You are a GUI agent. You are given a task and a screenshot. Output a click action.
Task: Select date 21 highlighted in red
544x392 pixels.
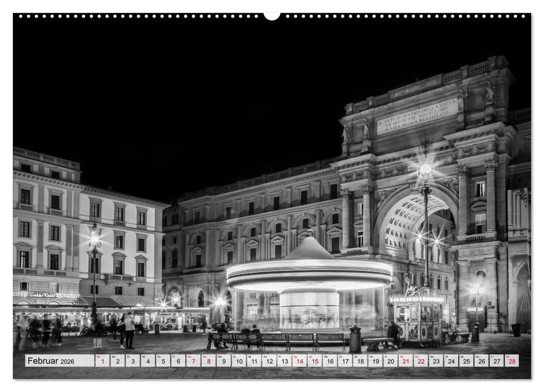406,361
